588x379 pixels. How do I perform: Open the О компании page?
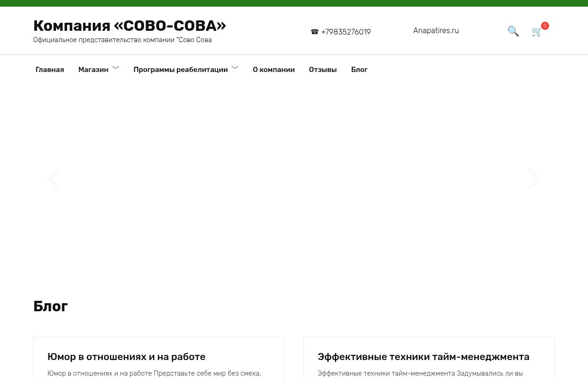274,70
